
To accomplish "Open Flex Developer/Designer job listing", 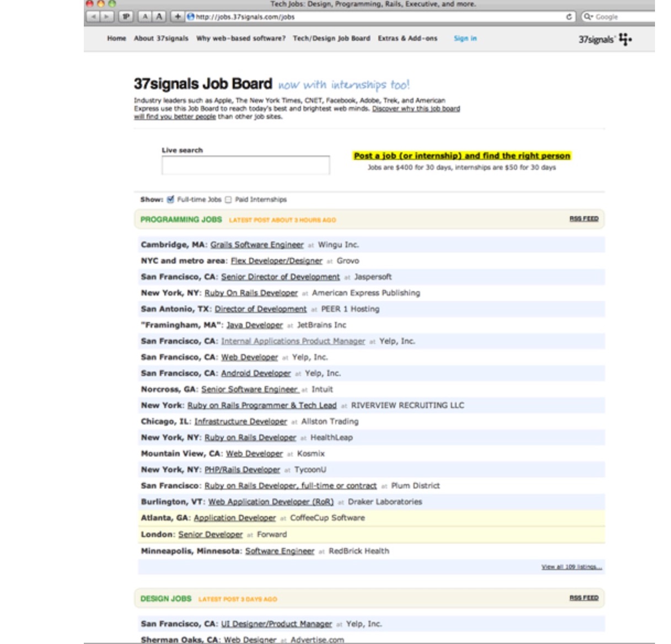I will (x=276, y=261).
